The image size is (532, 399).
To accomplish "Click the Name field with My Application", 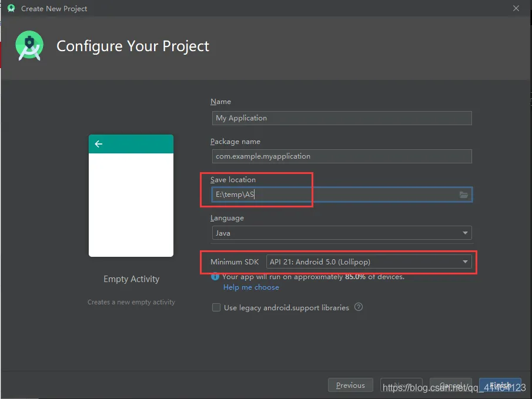I will pyautogui.click(x=341, y=118).
